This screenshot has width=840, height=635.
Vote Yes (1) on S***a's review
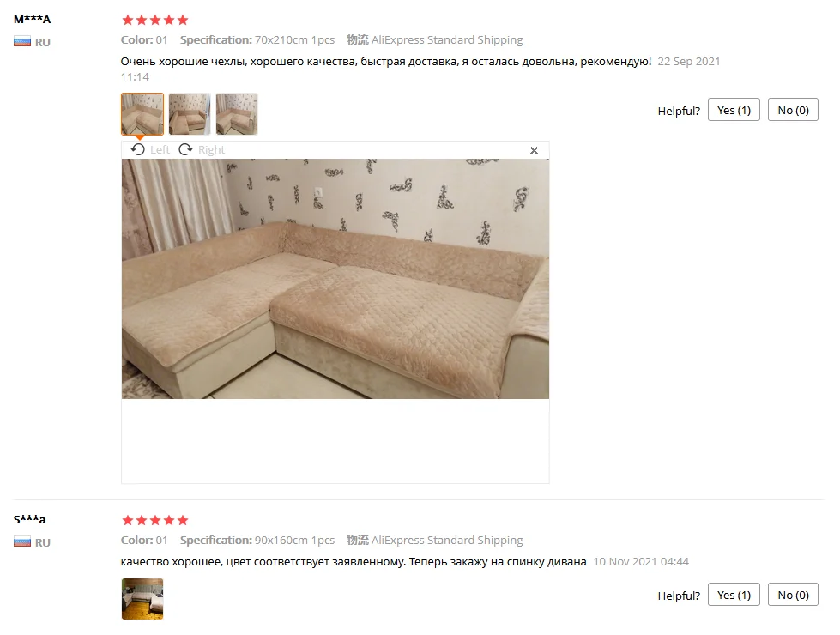734,595
